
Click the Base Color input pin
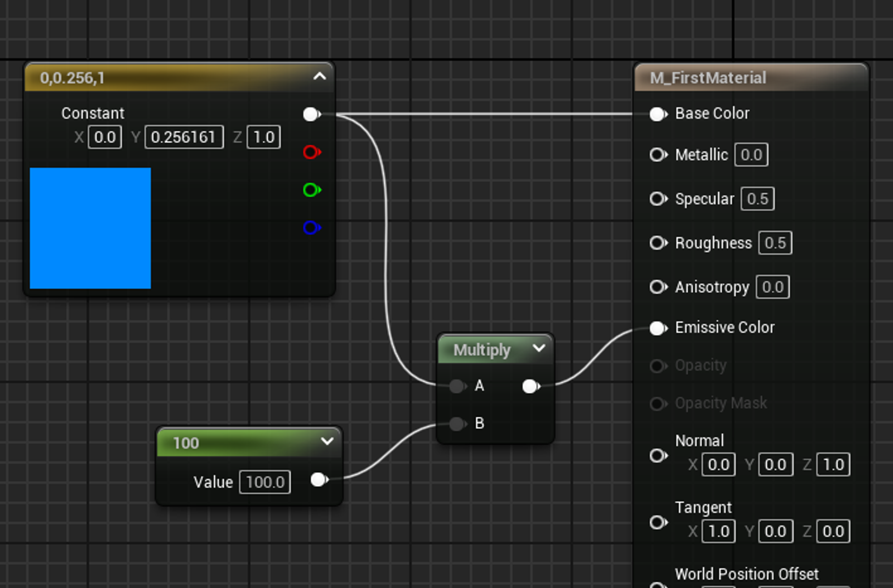click(658, 114)
